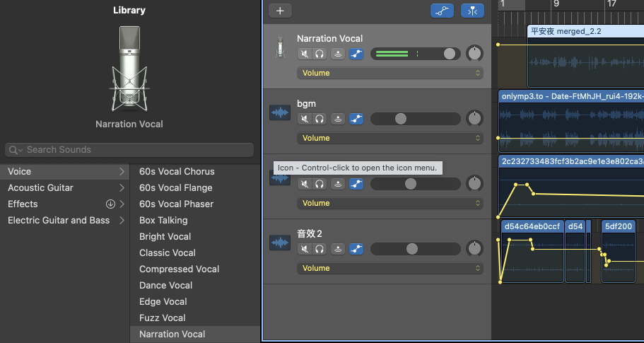Select the Compressed Vocal preset

179,269
